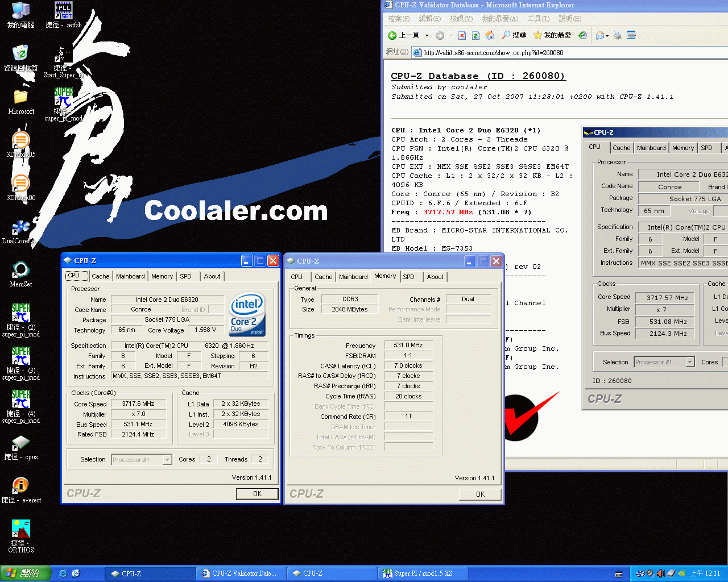This screenshot has width=728, height=582.
Task: Switch to Super PI / mod1.5 XS taskbar button
Action: click(x=423, y=573)
